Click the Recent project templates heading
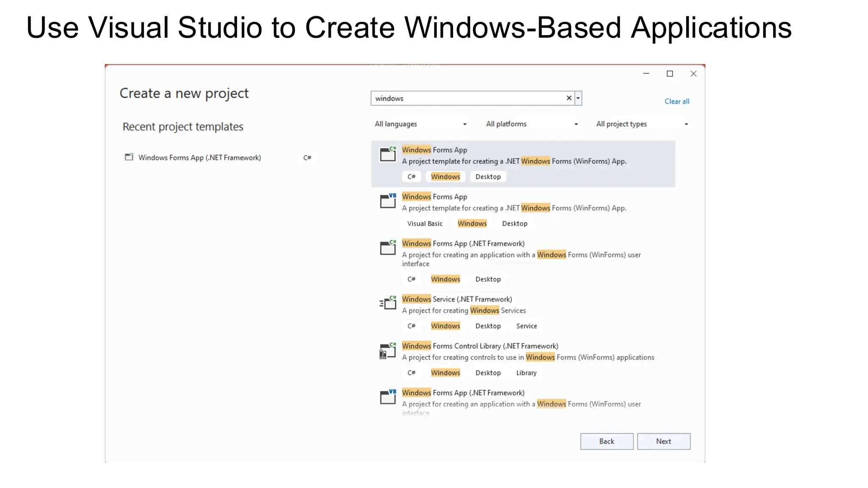This screenshot has height=488, width=868. coord(183,127)
